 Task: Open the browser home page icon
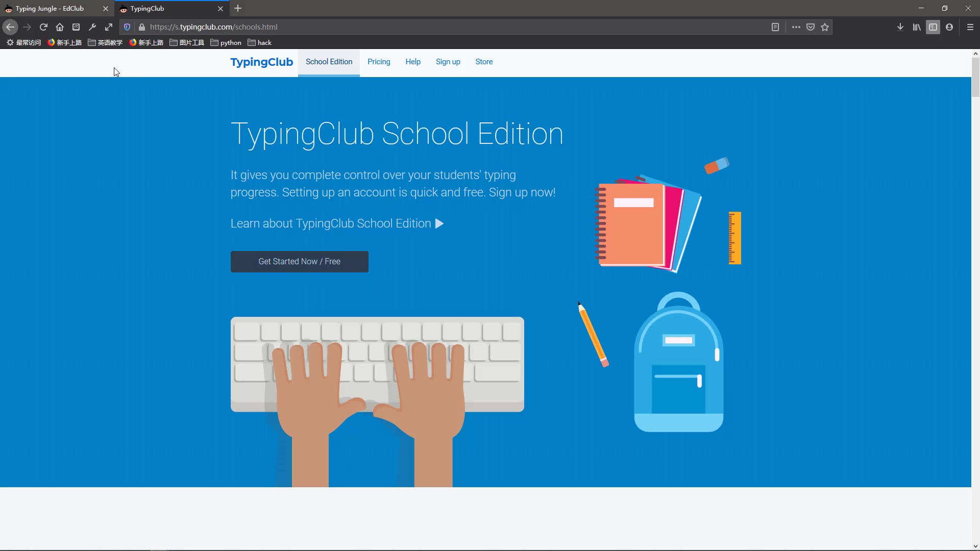click(60, 27)
